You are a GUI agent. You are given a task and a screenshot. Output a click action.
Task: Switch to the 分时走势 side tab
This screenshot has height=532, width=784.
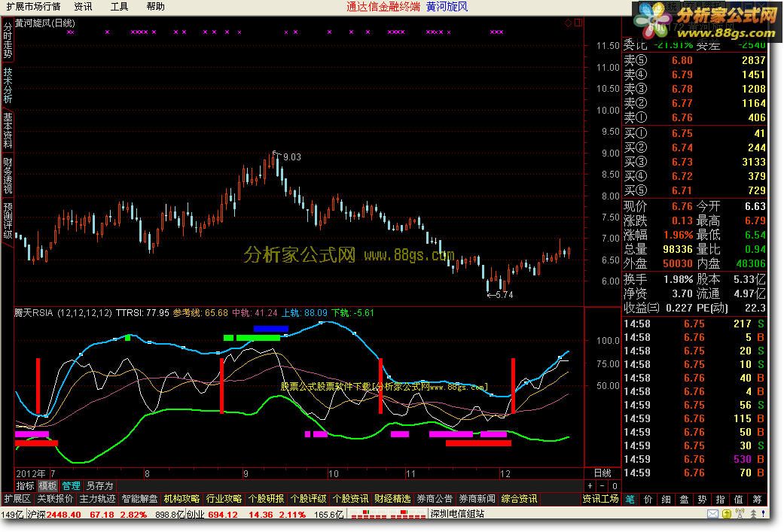point(8,40)
